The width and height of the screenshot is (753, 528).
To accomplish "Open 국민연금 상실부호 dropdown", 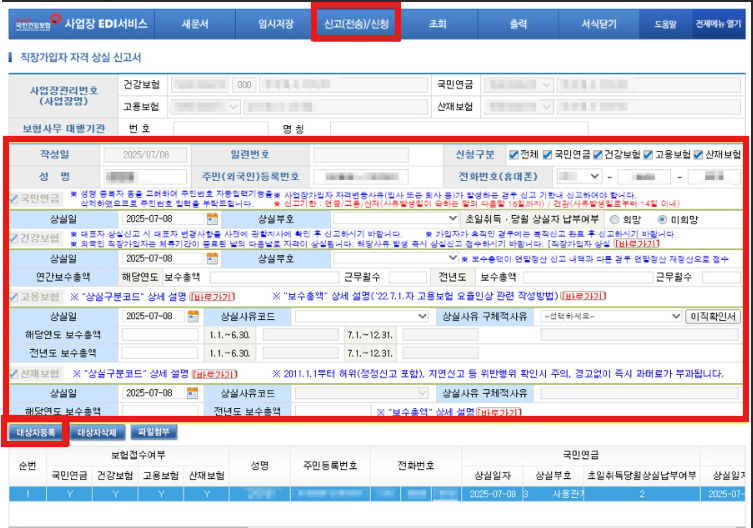I will 396,219.
